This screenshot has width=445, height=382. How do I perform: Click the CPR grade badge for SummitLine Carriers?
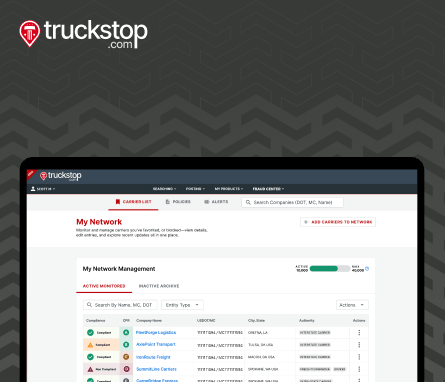click(x=126, y=369)
